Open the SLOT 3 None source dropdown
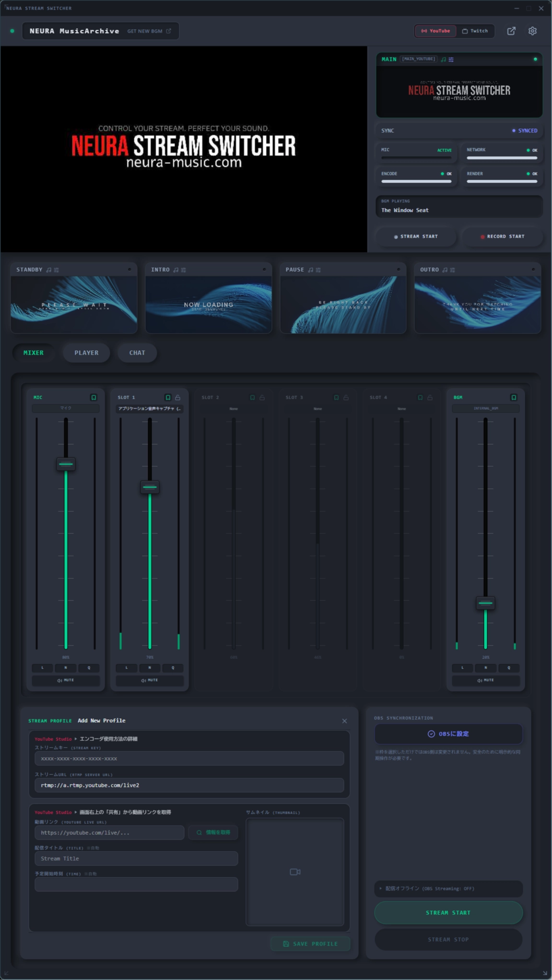The height and width of the screenshot is (980, 552). point(317,409)
